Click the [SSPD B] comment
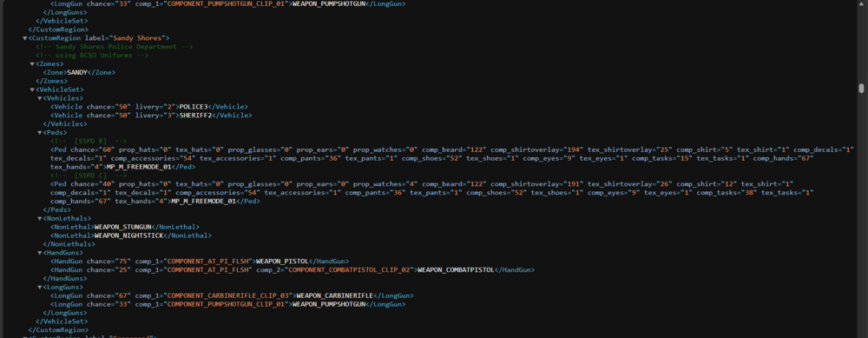 (88, 142)
